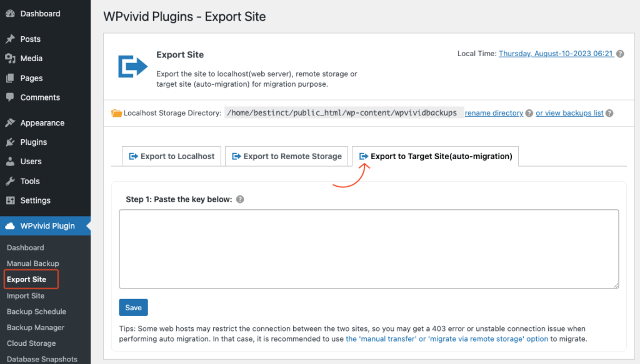Click the Save button
Screen dimensions: 640x364
(x=133, y=307)
